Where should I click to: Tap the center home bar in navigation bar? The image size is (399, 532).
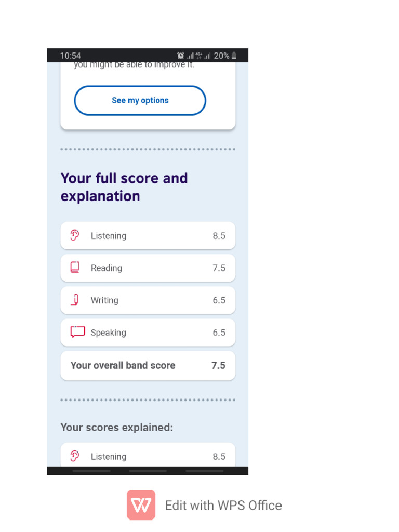(148, 471)
